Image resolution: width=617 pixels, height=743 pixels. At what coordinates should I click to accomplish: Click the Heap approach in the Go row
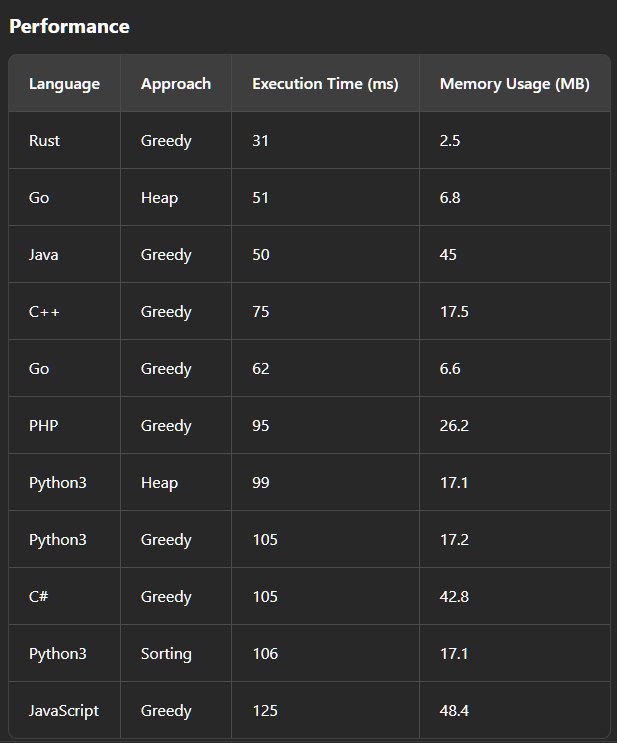(159, 198)
